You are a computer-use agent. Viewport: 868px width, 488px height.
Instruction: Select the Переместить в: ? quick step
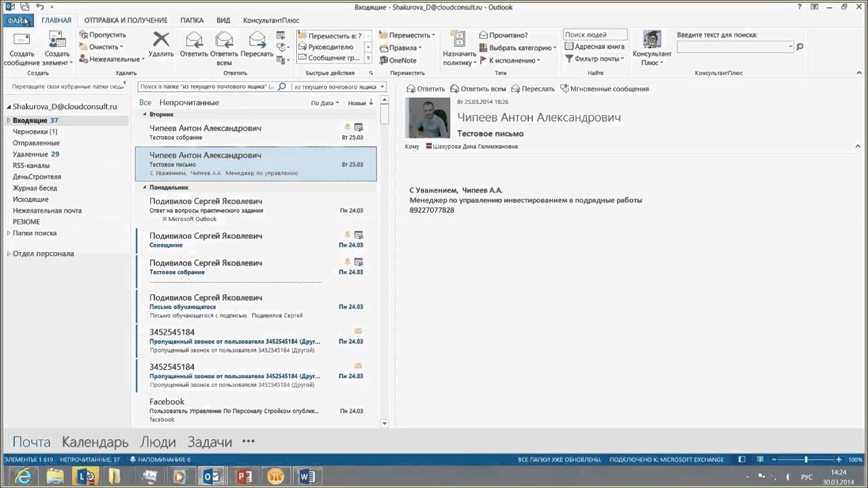(x=330, y=35)
